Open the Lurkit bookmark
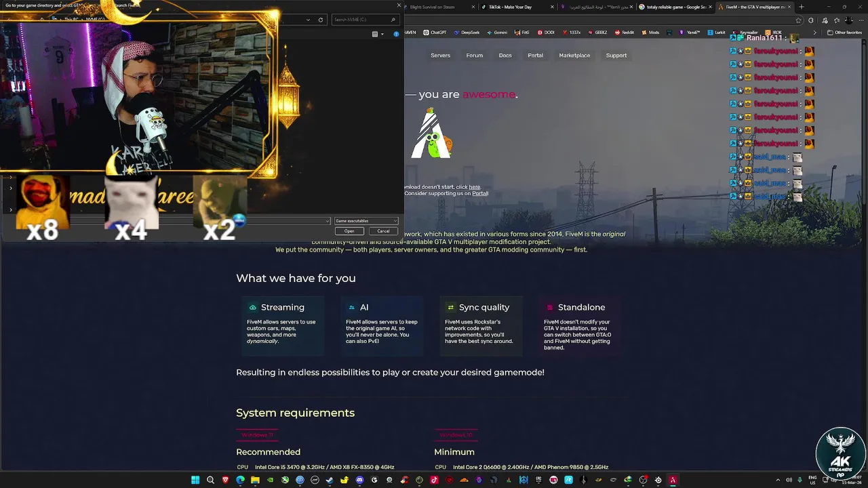The image size is (868, 488). pyautogui.click(x=716, y=33)
